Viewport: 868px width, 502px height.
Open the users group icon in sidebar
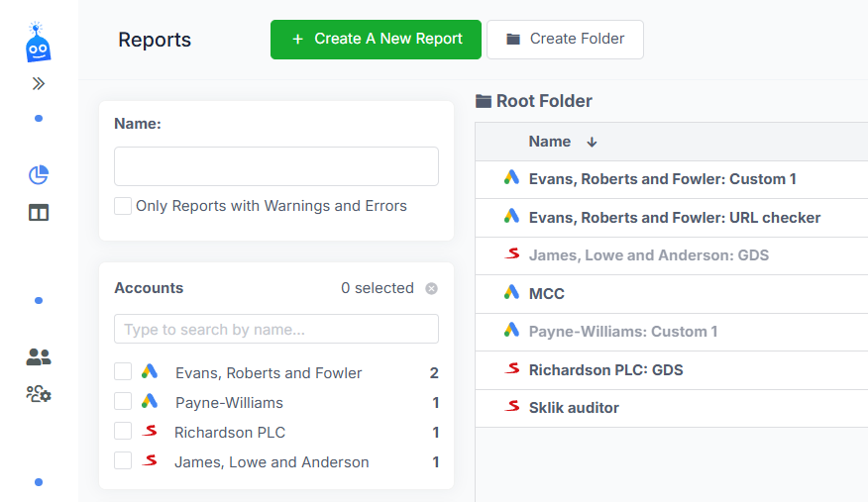coord(39,357)
